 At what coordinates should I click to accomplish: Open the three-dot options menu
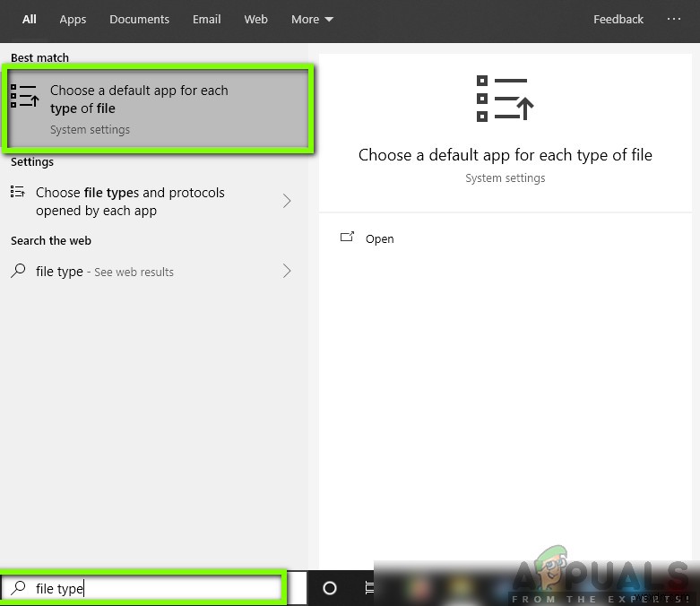674,19
